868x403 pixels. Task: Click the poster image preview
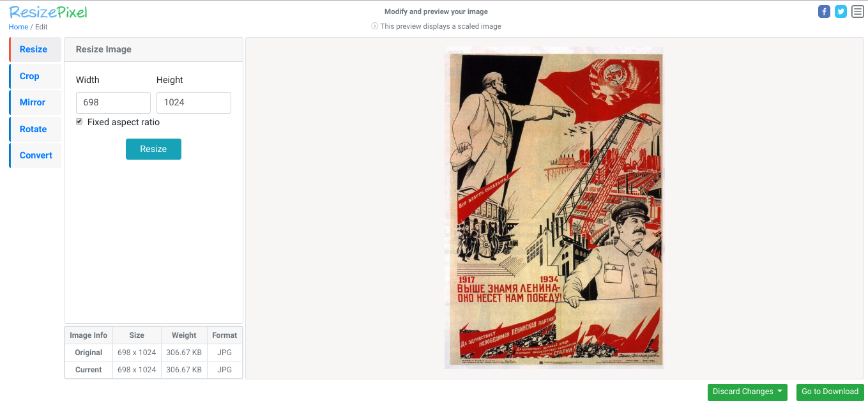tap(554, 208)
